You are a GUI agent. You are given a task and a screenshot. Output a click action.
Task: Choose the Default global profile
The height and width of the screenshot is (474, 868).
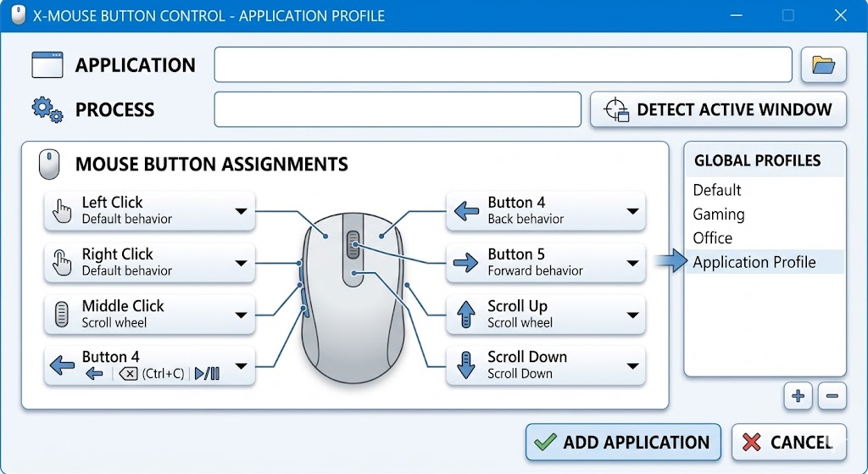717,190
